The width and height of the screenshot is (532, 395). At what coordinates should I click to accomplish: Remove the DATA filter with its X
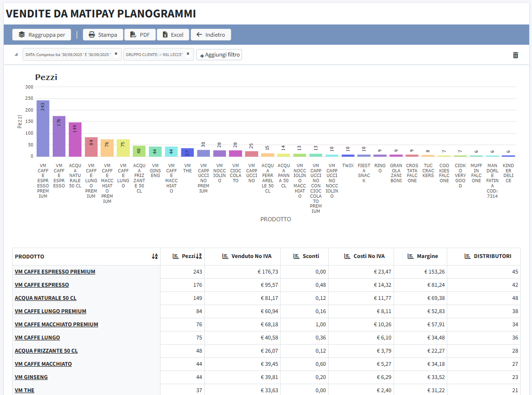[x=116, y=54]
